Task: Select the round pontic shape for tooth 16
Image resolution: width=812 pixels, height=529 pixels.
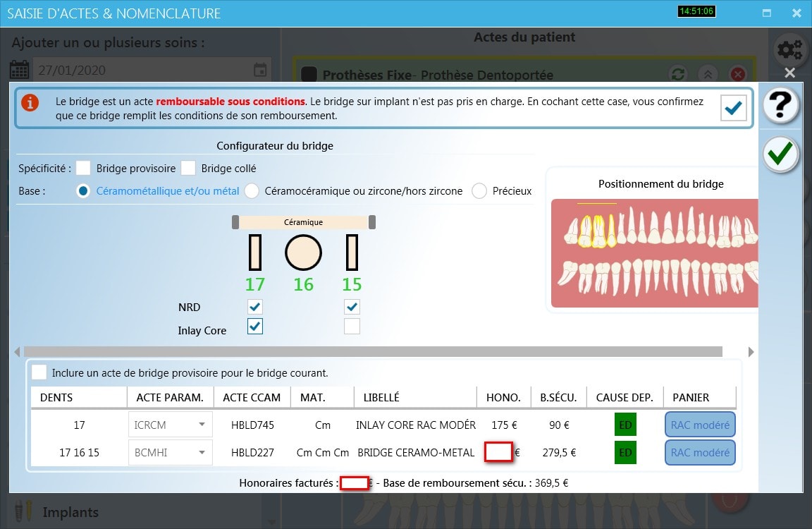Action: tap(303, 253)
